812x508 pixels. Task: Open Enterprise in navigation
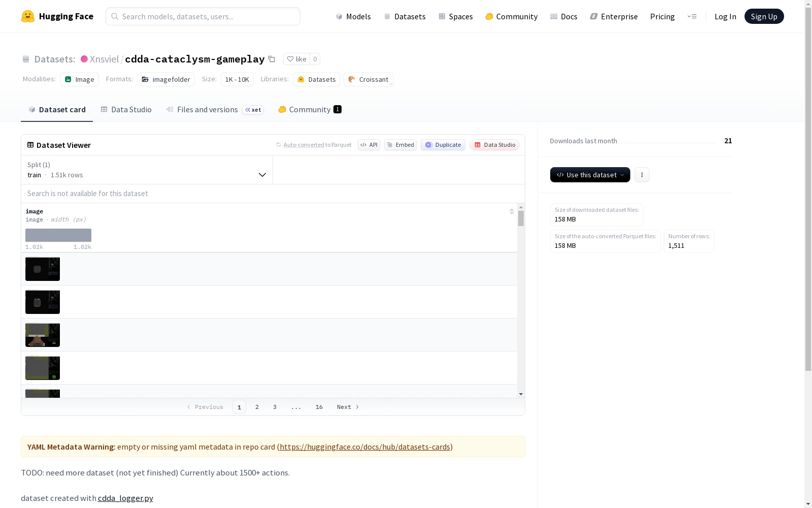(x=614, y=16)
